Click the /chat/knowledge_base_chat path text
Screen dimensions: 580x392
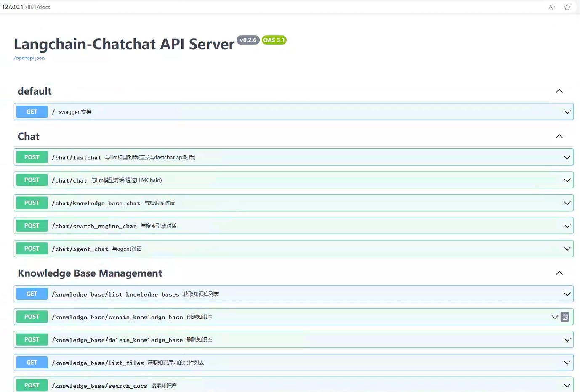(96, 203)
